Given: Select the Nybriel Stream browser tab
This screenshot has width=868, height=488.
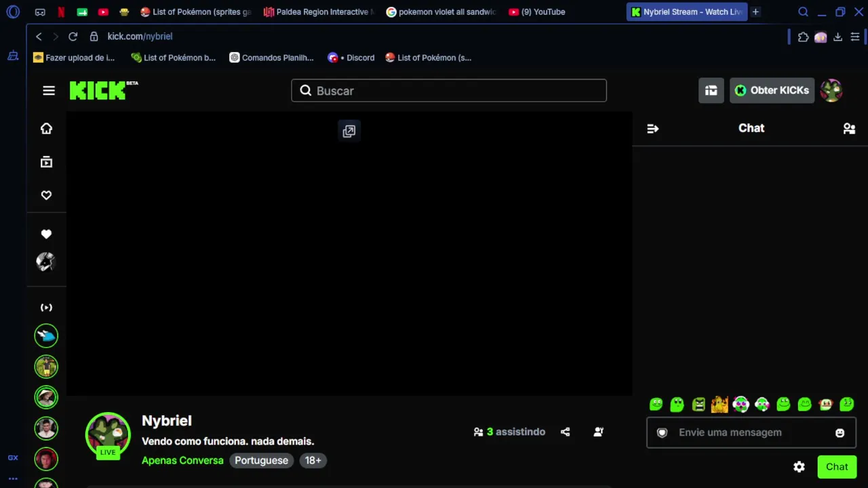Looking at the screenshot, I should [686, 12].
